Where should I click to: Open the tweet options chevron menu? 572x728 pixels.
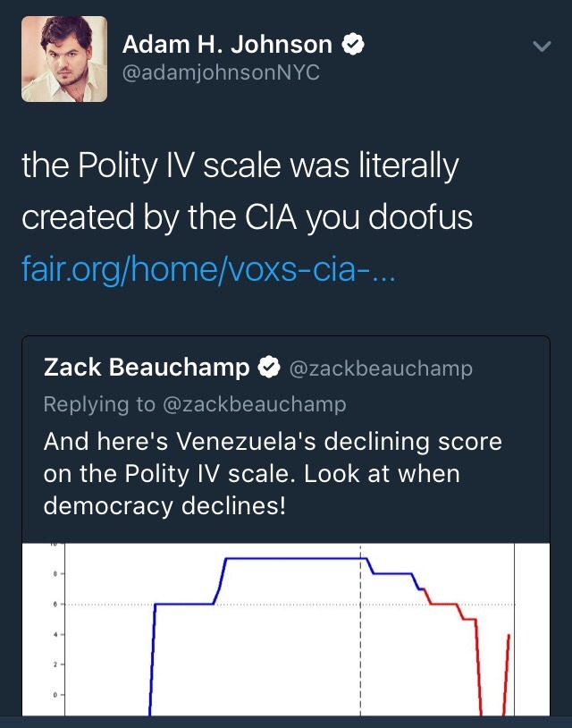(542, 45)
